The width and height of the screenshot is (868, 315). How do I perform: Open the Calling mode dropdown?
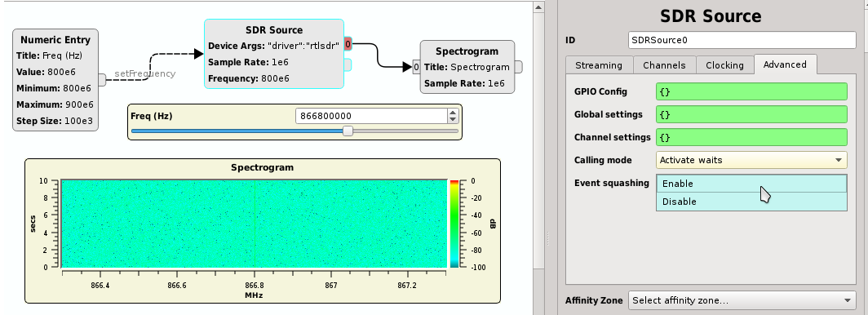751,160
